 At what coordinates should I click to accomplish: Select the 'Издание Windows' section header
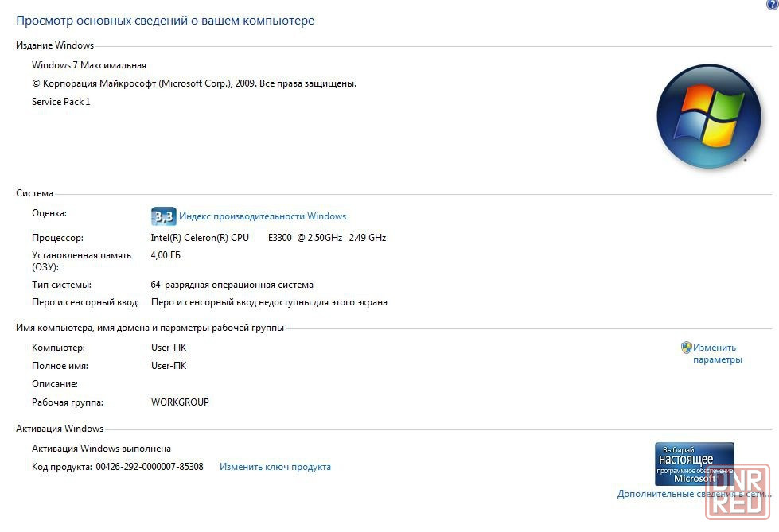tap(55, 45)
